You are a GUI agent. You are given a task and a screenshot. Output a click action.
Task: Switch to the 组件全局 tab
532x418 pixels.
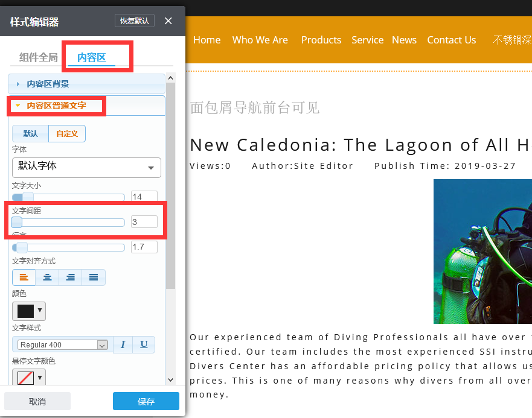(38, 58)
